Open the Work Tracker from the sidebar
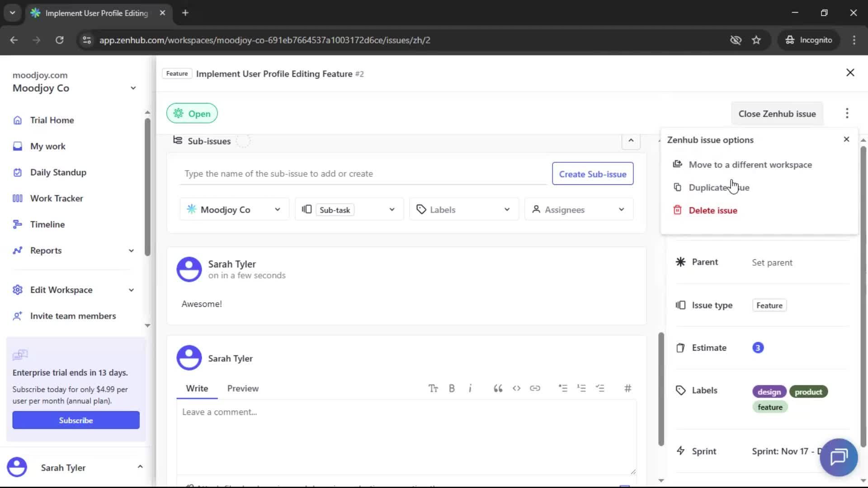868x488 pixels. tap(56, 198)
